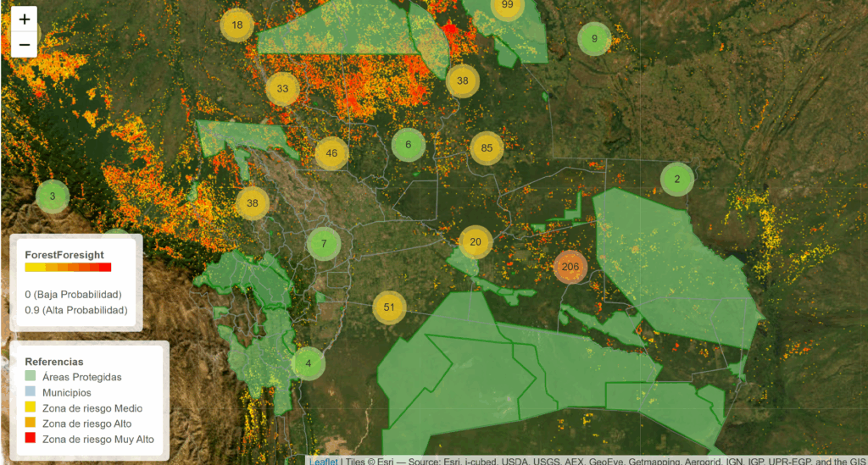
Task: Select the cluster marker labeled 51
Action: (389, 307)
